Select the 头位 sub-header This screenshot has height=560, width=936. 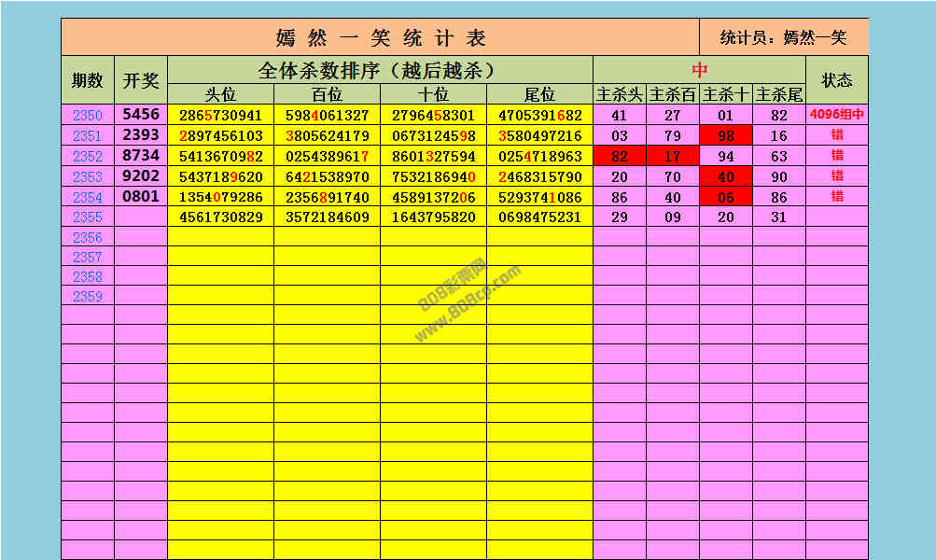point(220,94)
